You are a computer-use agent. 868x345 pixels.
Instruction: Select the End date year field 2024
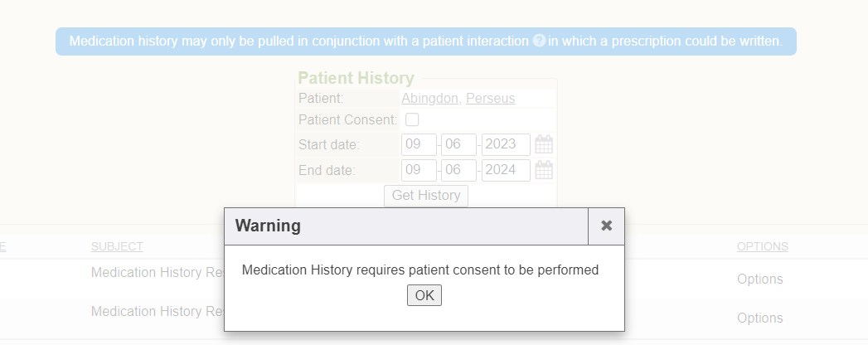506,170
